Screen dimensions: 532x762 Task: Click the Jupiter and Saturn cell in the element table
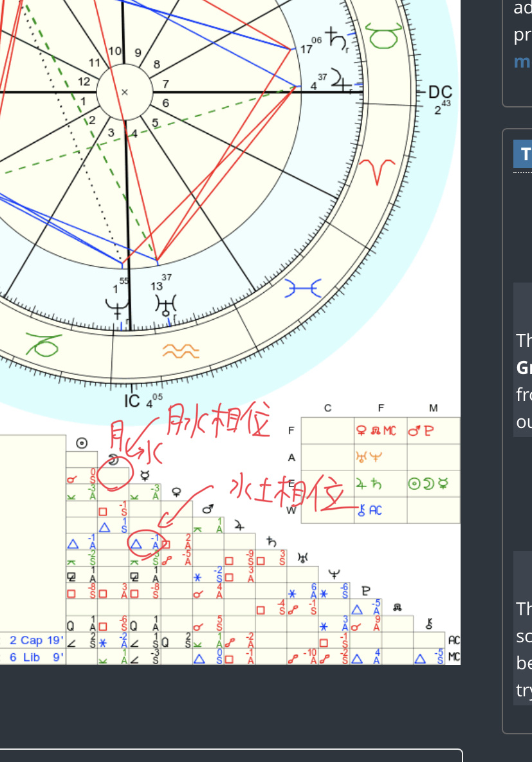coord(380,483)
